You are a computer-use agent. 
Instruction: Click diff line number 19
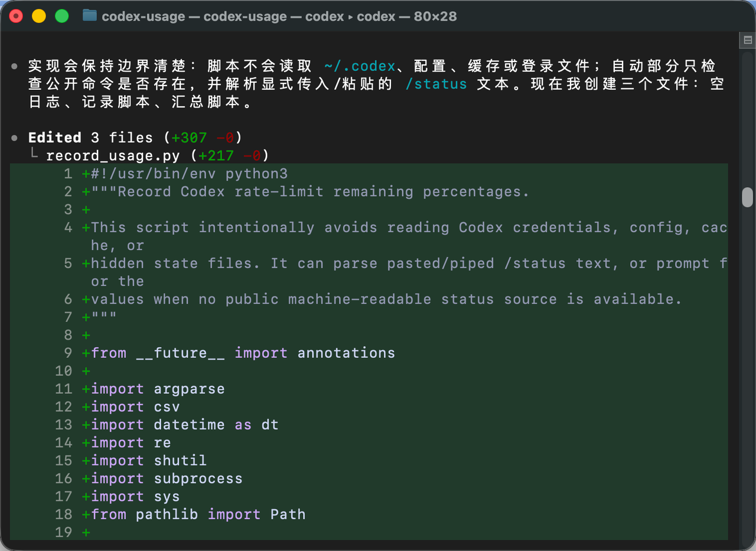[64, 532]
